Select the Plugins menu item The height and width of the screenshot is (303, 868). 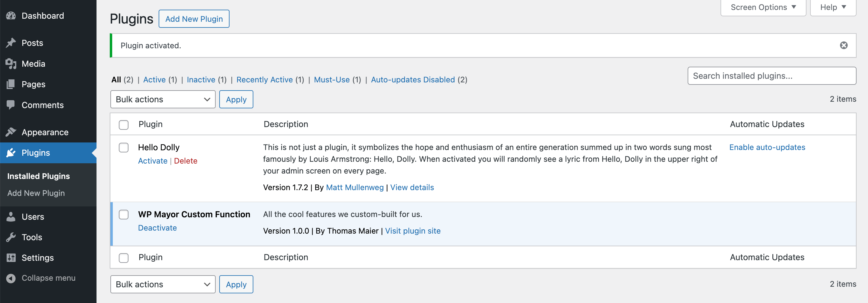pyautogui.click(x=48, y=153)
